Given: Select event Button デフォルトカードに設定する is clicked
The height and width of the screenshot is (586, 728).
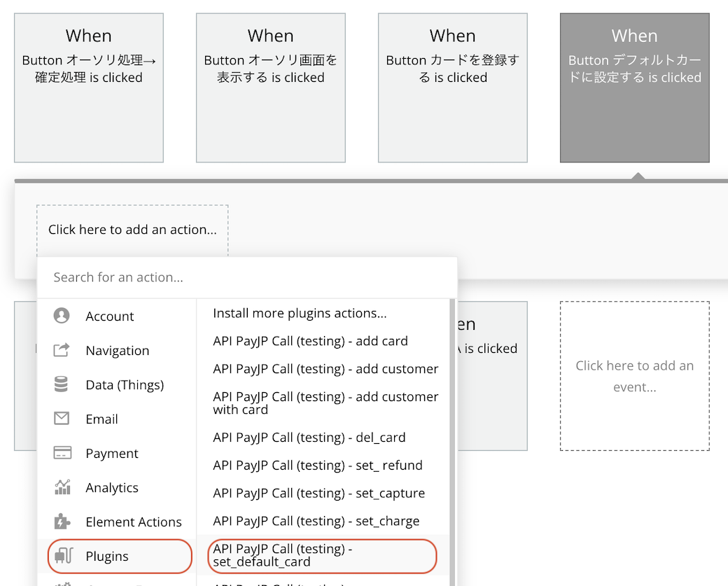Looking at the screenshot, I should [x=635, y=88].
